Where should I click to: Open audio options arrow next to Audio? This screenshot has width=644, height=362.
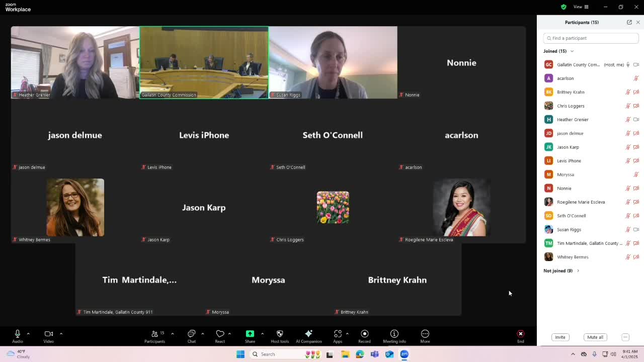coord(28,333)
